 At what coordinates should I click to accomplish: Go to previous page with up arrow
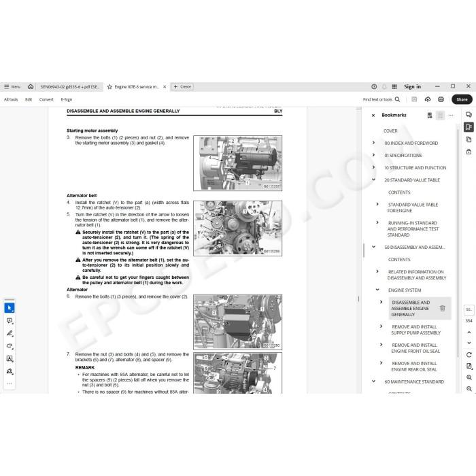[469, 333]
